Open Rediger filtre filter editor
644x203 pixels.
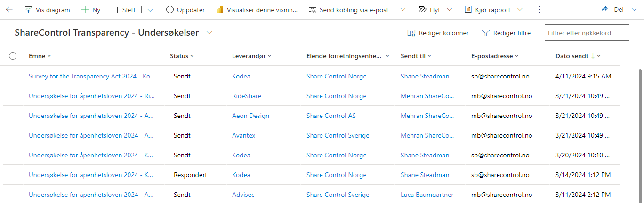tap(506, 33)
